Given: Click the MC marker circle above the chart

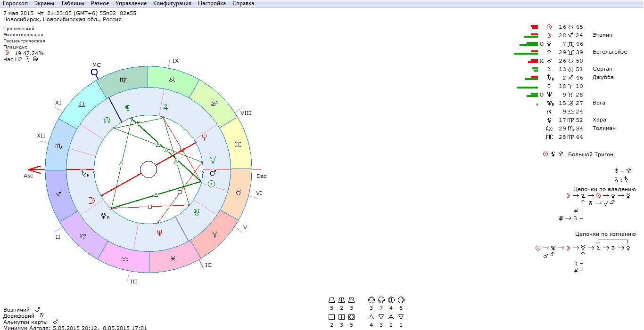Looking at the screenshot, I should 94,72.
